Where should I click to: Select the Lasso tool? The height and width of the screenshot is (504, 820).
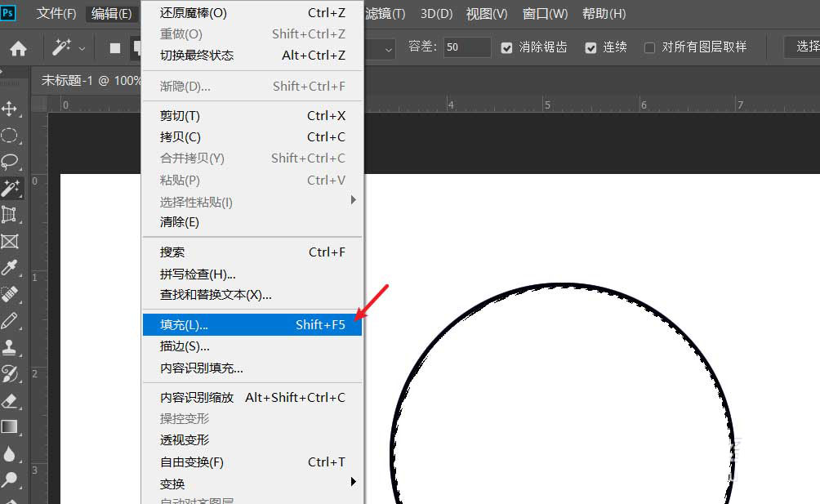tap(10, 162)
